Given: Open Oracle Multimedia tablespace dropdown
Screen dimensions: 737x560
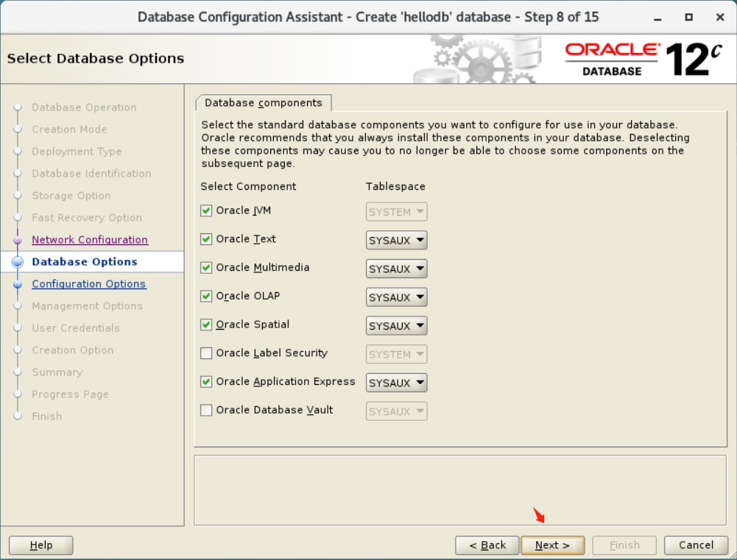Looking at the screenshot, I should [396, 269].
